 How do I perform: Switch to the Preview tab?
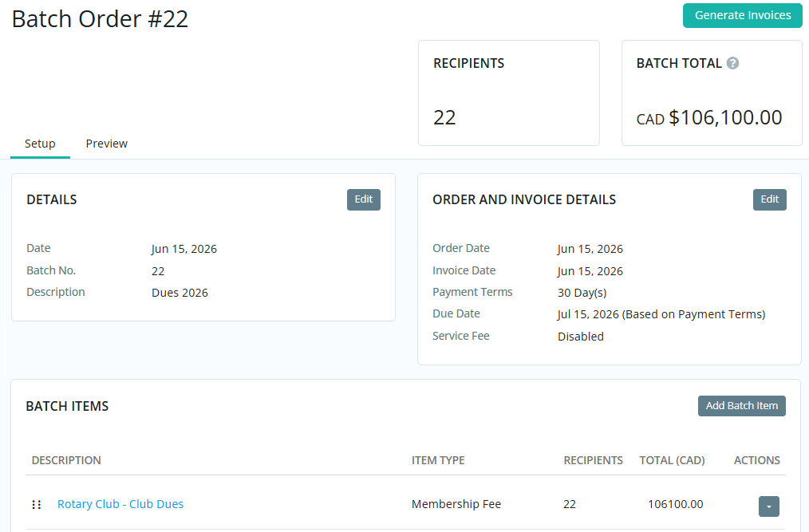pyautogui.click(x=106, y=144)
